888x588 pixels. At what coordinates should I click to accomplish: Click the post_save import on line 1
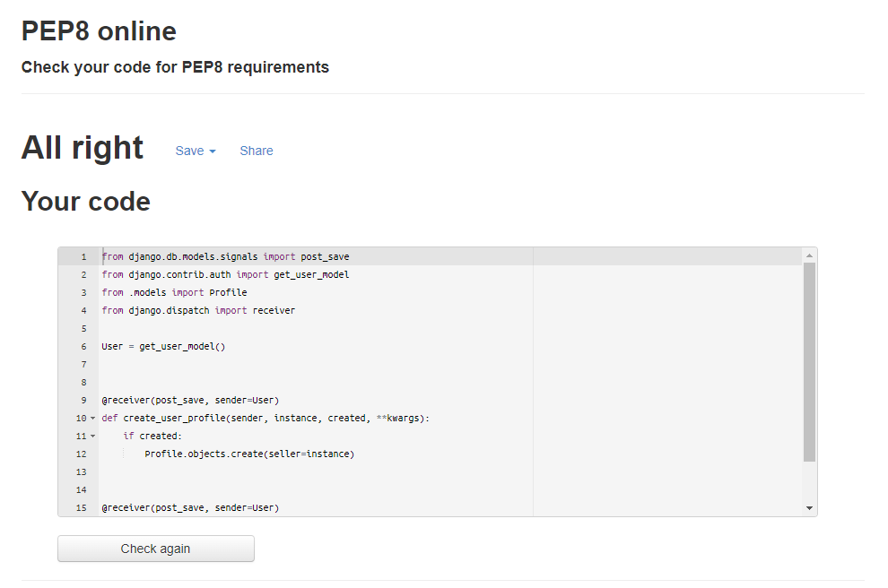324,256
